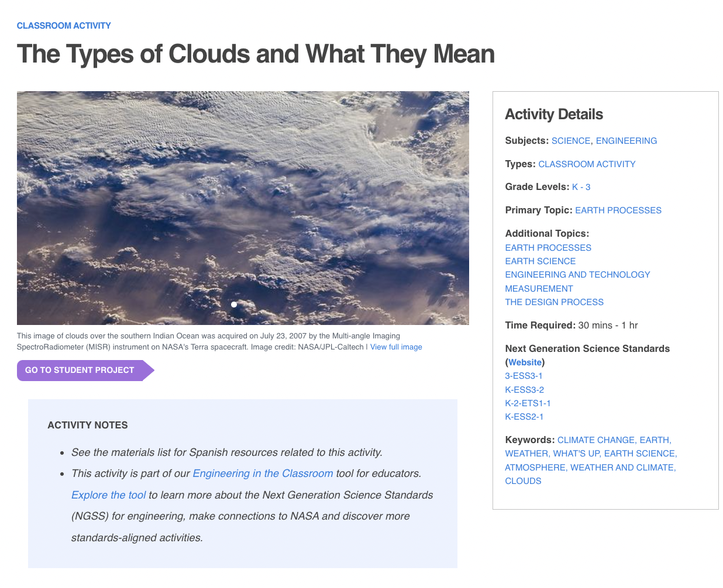Open the SCIENCE subject link
This screenshot has width=723, height=588.
571,140
